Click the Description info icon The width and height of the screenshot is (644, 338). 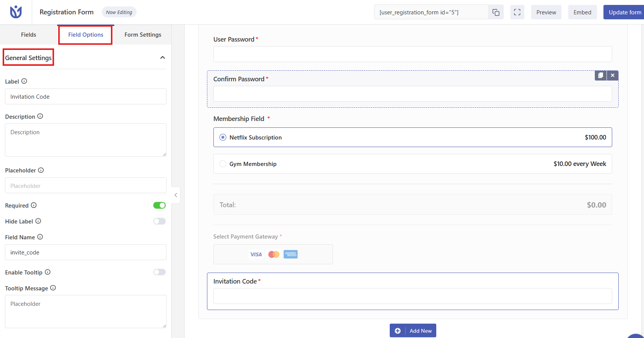(40, 116)
